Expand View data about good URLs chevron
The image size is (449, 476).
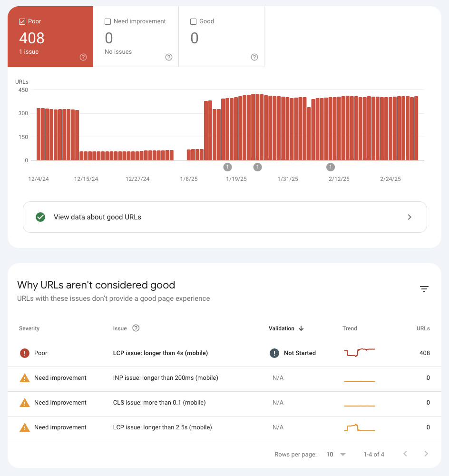(x=410, y=217)
